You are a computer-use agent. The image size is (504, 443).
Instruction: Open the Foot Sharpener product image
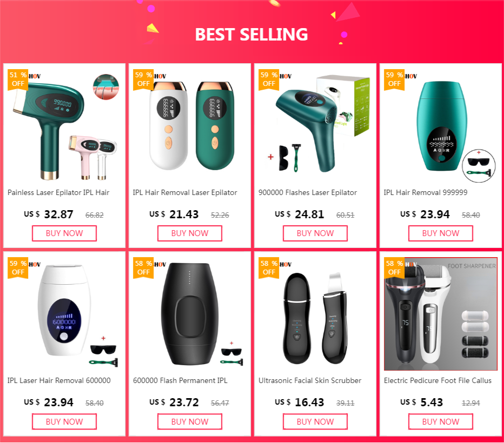[441, 314]
